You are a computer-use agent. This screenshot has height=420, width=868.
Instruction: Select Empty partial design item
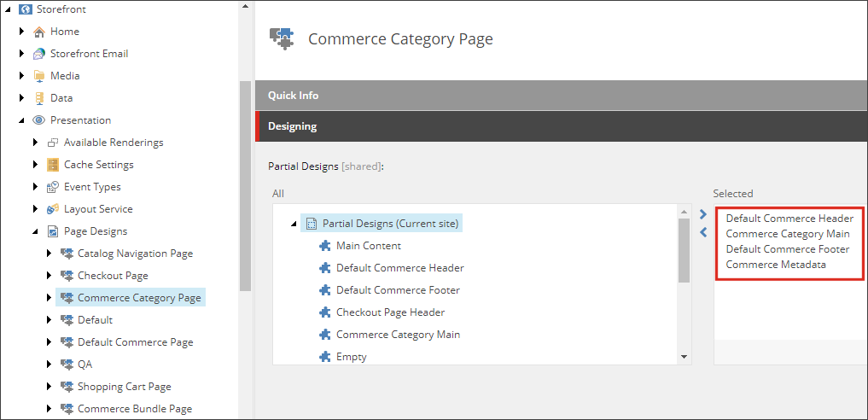pos(352,357)
